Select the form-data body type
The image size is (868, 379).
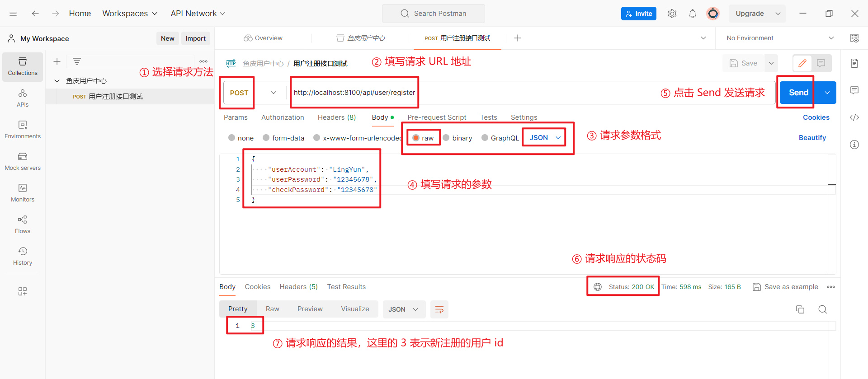click(266, 138)
